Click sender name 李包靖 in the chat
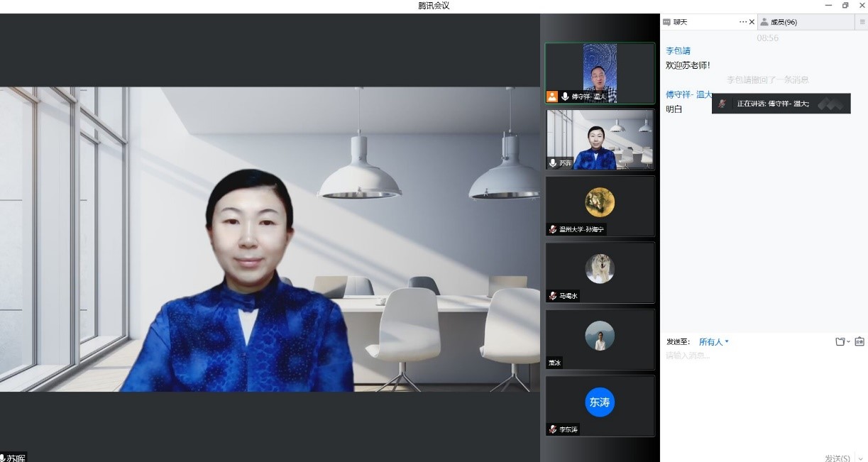Image resolution: width=868 pixels, height=462 pixels. 678,51
